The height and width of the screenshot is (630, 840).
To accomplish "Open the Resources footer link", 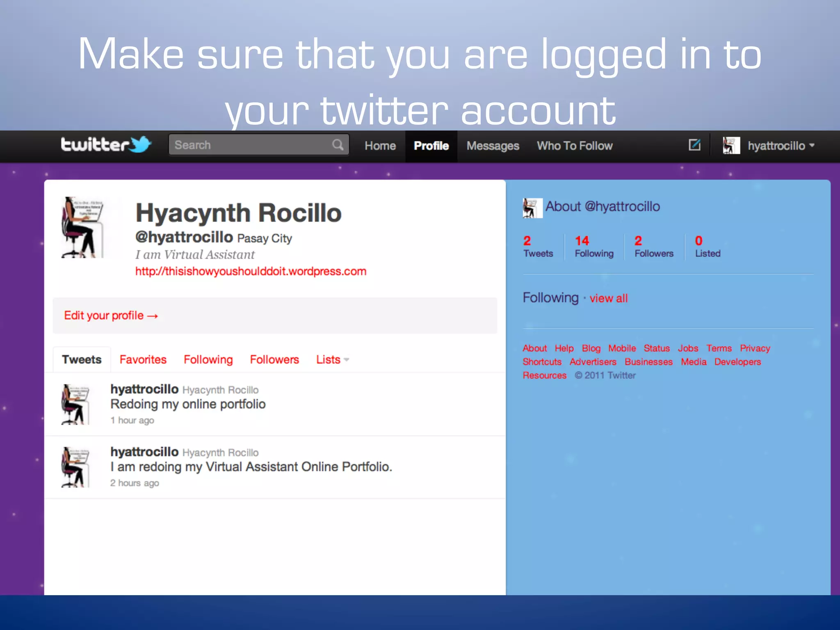I will coord(544,375).
